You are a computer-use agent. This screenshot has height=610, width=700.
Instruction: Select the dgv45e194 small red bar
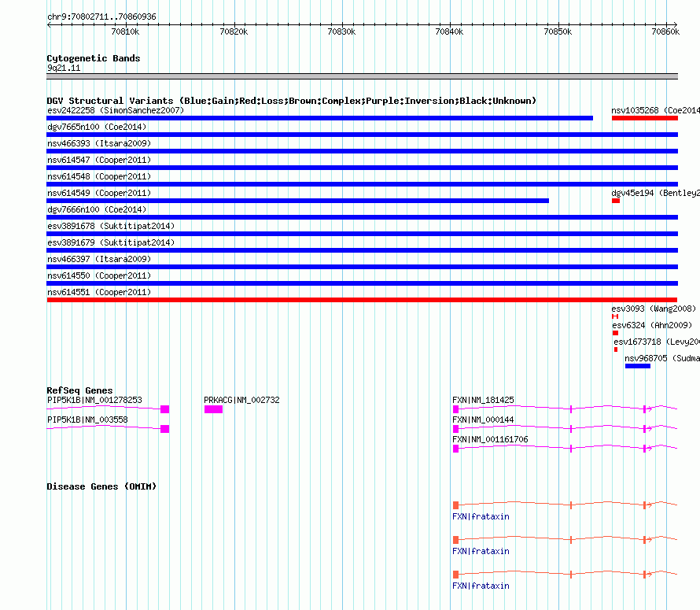coord(616,201)
